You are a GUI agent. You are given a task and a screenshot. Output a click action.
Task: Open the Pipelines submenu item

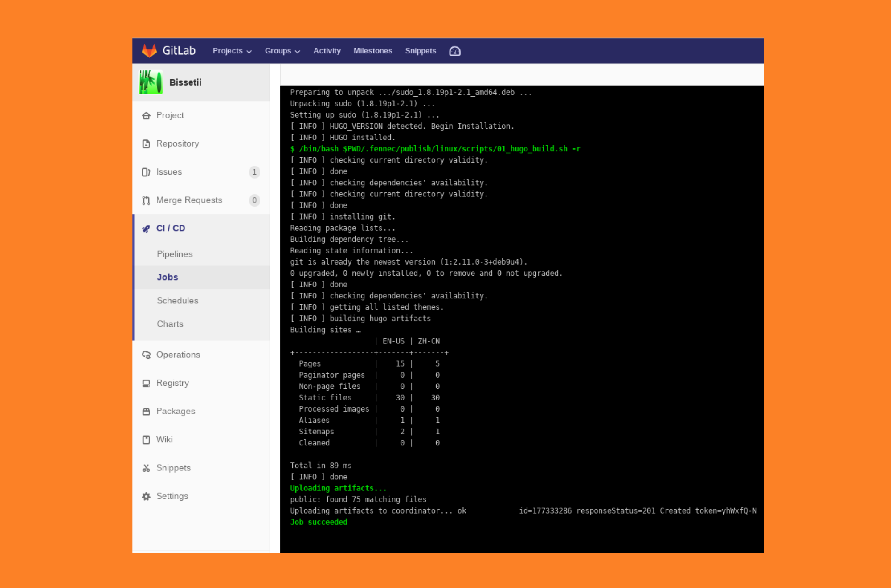[x=175, y=254]
